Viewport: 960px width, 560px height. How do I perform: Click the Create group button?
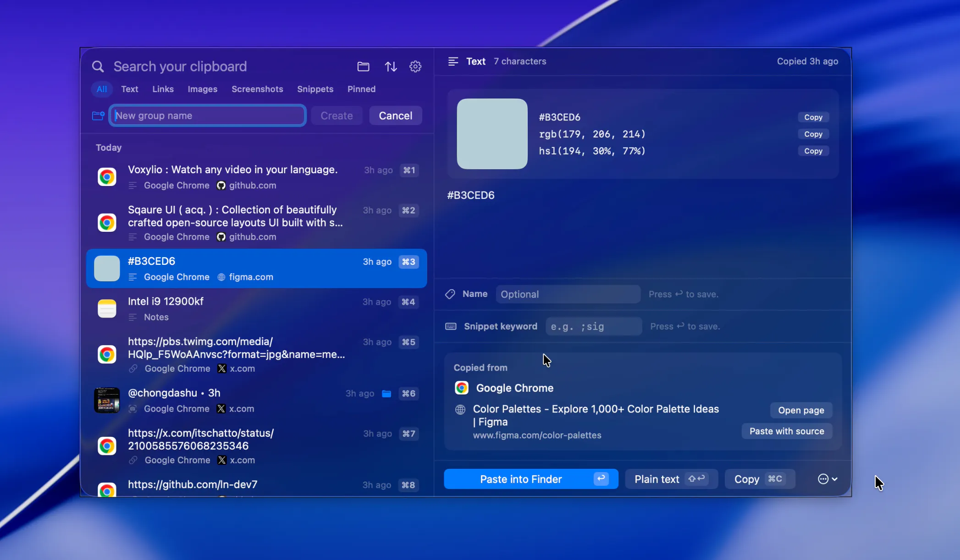click(337, 115)
